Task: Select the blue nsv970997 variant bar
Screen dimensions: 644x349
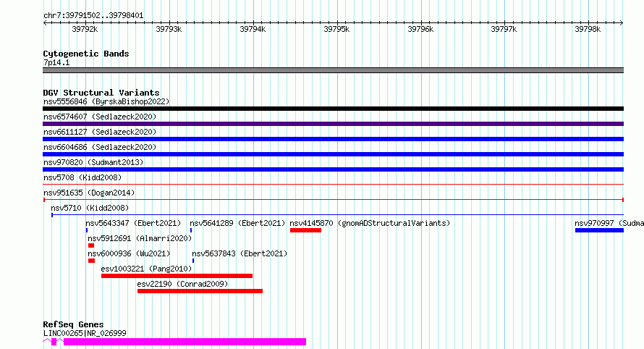Action: tap(599, 230)
